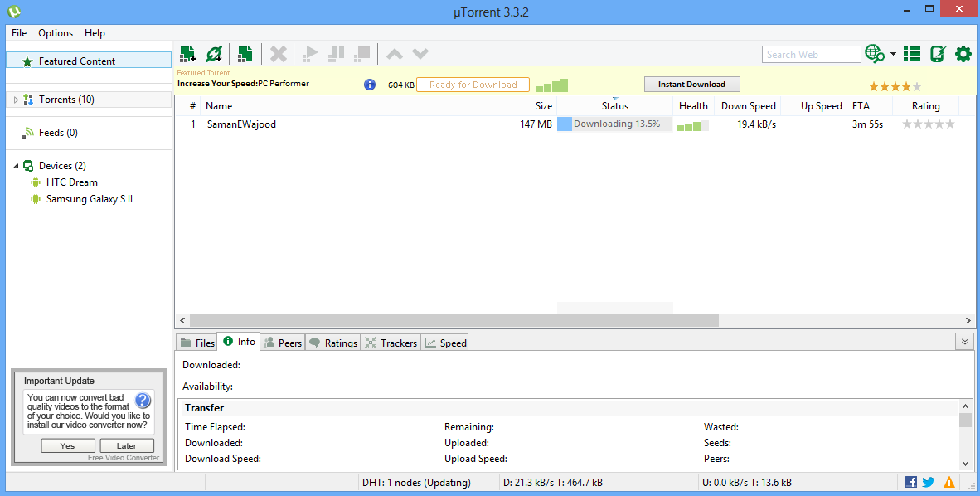980x496 pixels.
Task: Click the Add Torrent icon
Action: click(187, 53)
